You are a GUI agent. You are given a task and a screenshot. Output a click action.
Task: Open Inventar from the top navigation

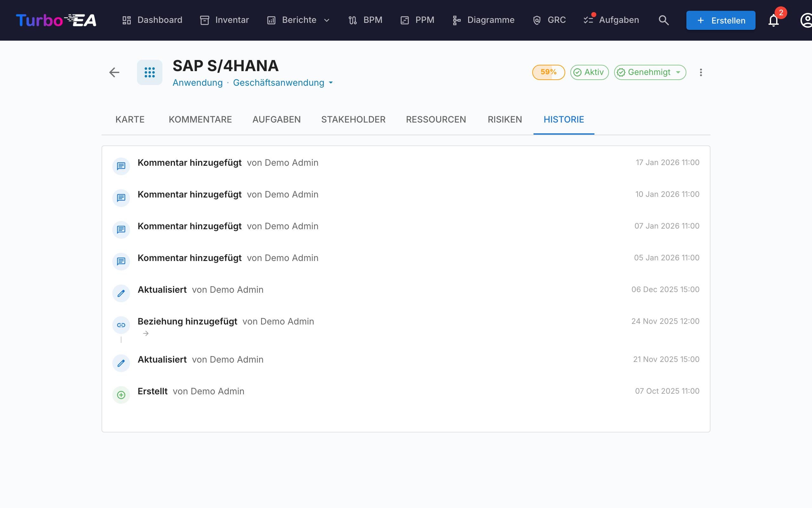click(x=225, y=20)
